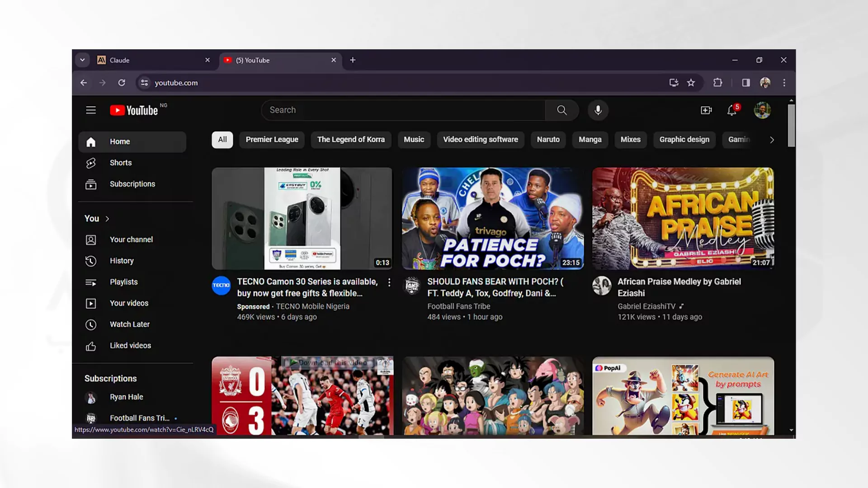
Task: Open Your videos in sidebar
Action: coord(132,303)
